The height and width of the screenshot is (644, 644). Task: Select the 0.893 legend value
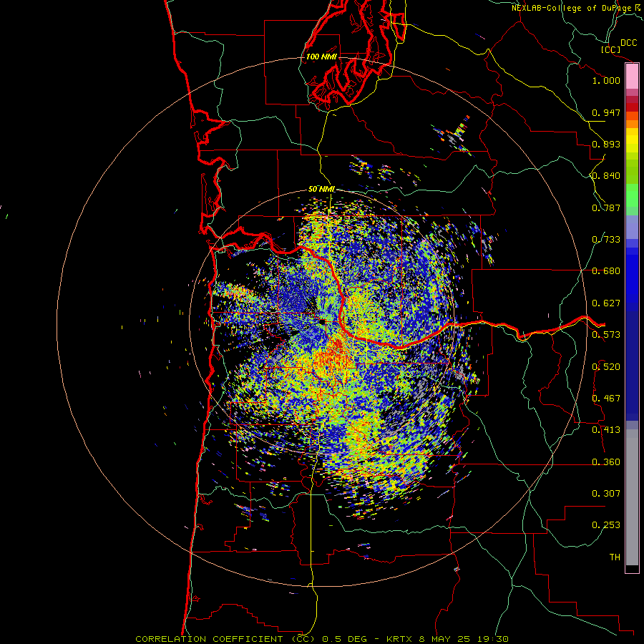(606, 144)
